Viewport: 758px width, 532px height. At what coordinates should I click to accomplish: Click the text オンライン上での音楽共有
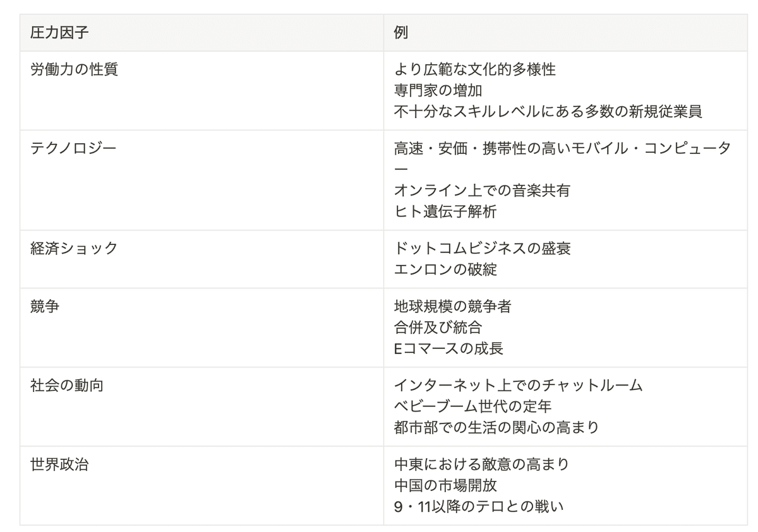pyautogui.click(x=482, y=191)
